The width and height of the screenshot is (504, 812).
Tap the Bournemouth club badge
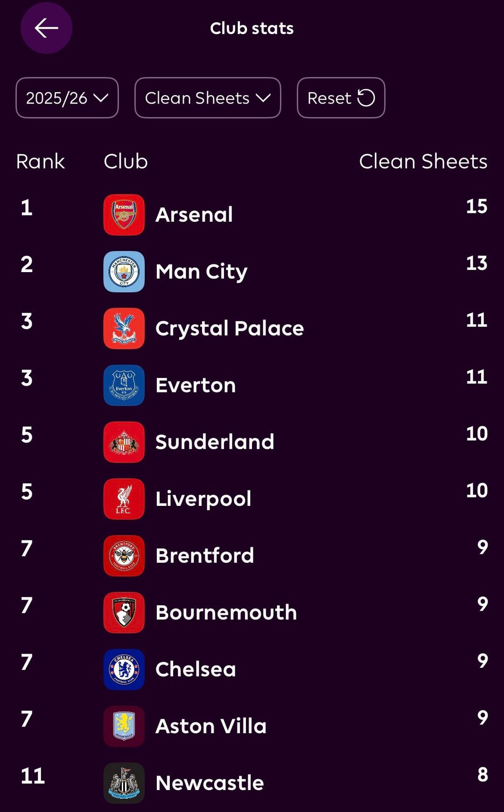coord(124,613)
